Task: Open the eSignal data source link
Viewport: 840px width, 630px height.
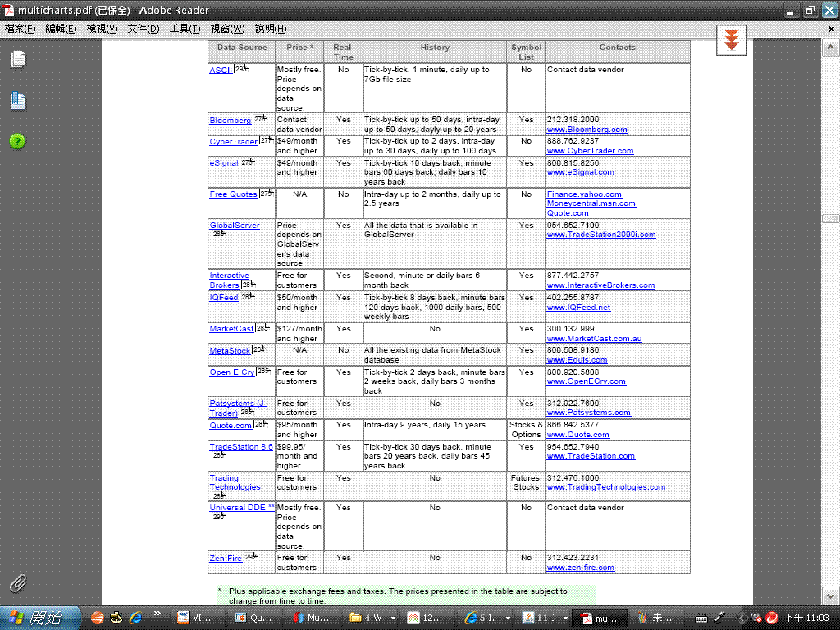Action: (224, 163)
